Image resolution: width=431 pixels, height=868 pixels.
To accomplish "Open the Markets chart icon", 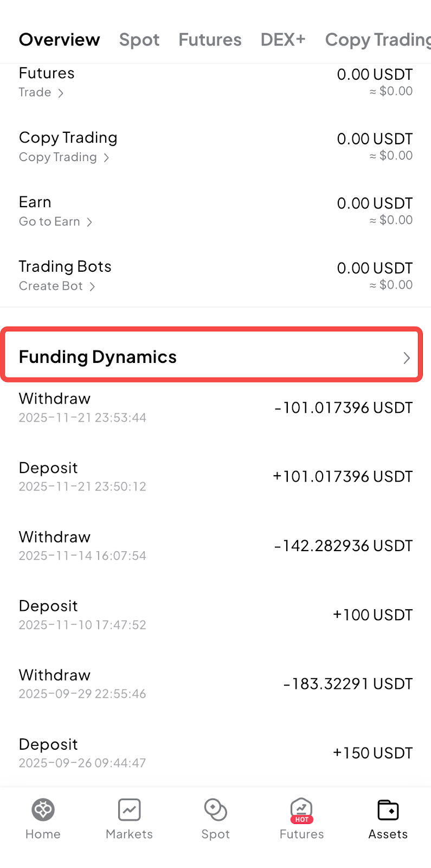I will click(x=129, y=810).
